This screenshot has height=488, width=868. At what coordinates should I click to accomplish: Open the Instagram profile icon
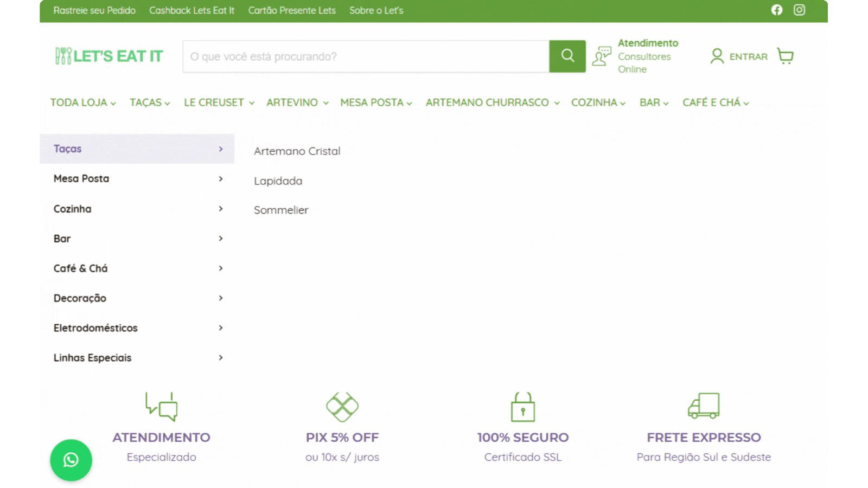799,10
